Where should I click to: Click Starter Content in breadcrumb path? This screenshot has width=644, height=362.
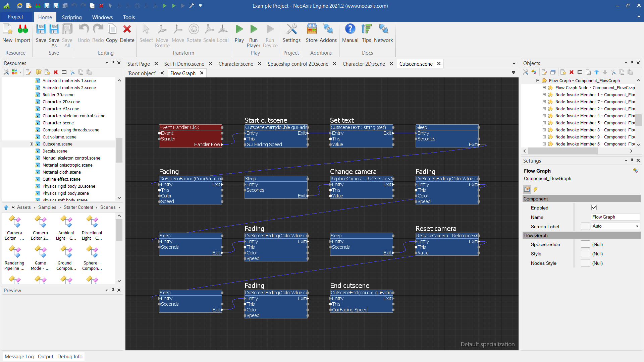(78, 207)
